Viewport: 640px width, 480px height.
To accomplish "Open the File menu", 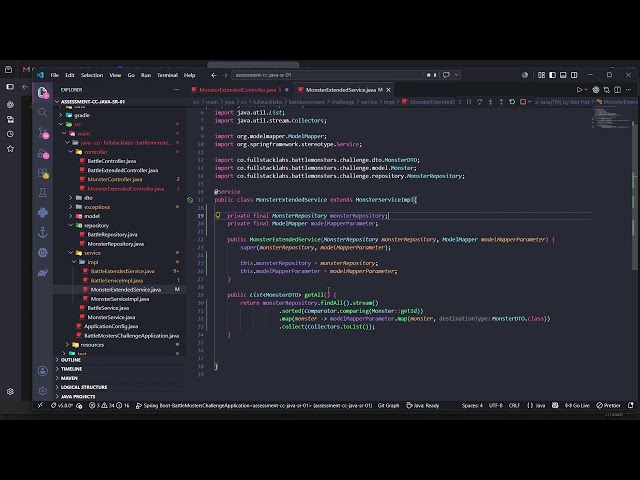I will (55, 75).
